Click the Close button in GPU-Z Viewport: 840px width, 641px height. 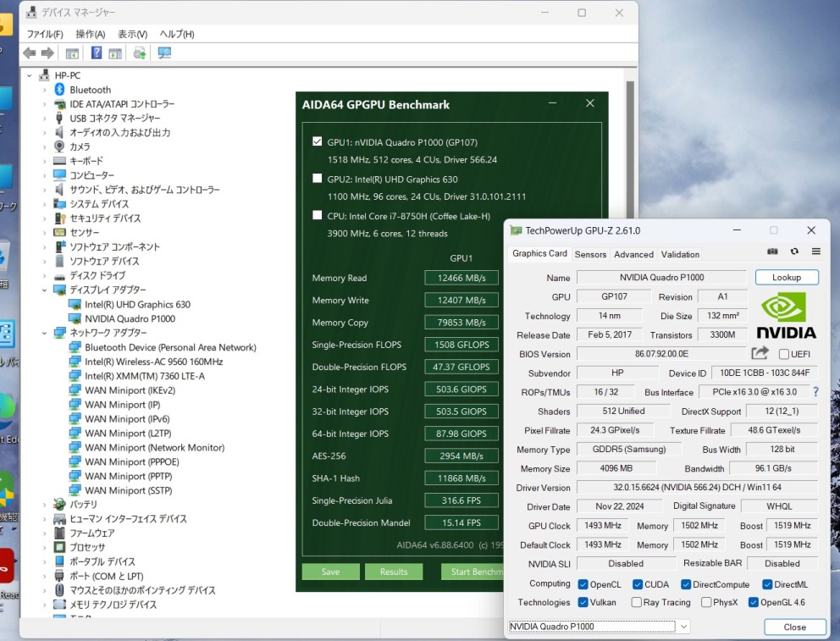click(x=794, y=627)
